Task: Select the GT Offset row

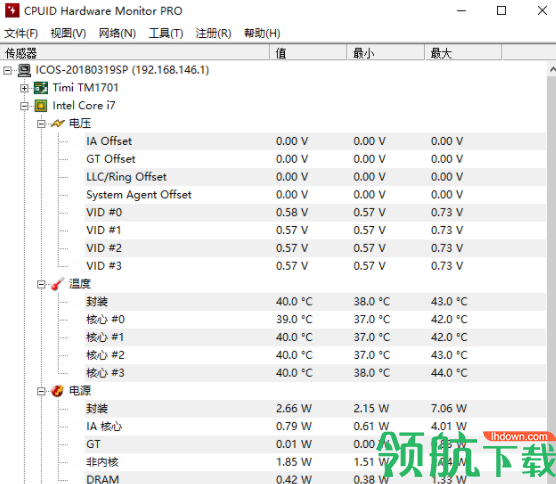Action: (315, 159)
